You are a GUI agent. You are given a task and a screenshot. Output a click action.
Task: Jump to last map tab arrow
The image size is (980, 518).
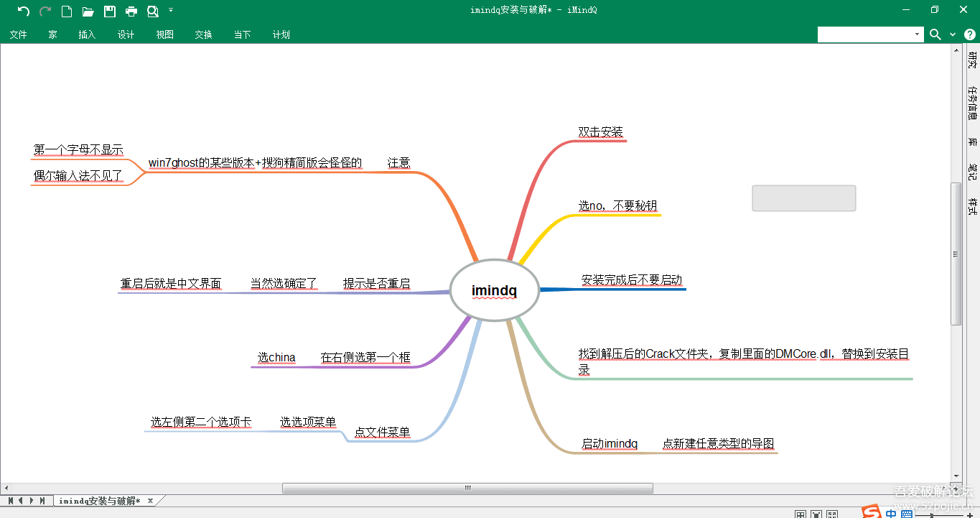(42, 500)
